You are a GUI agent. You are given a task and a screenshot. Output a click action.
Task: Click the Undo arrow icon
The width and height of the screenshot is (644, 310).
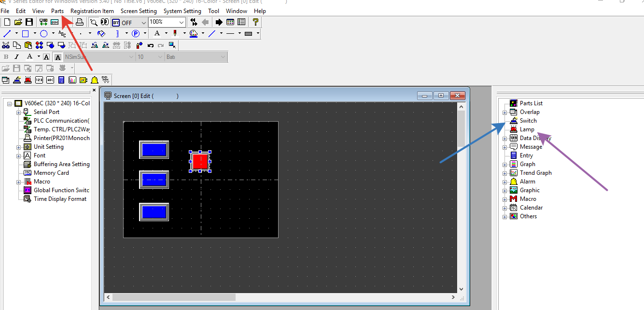(151, 45)
